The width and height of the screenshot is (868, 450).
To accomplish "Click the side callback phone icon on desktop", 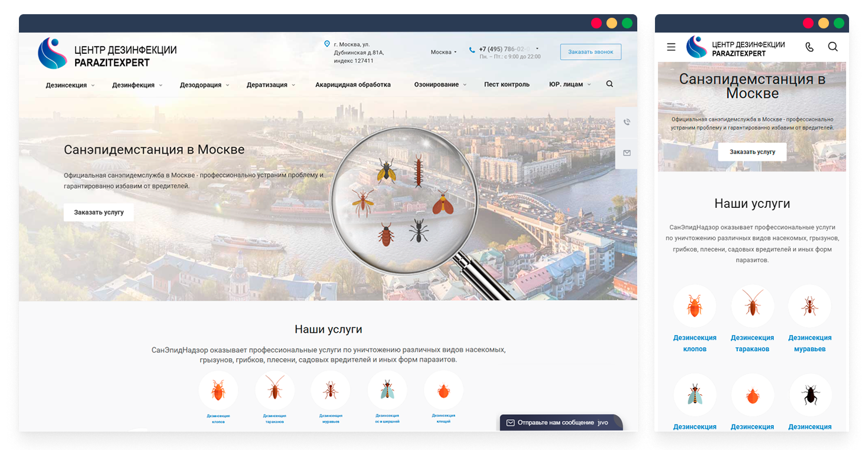I will click(x=627, y=122).
